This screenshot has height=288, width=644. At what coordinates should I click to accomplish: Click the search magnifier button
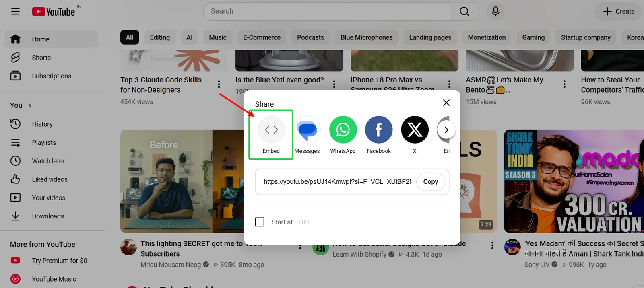click(464, 11)
